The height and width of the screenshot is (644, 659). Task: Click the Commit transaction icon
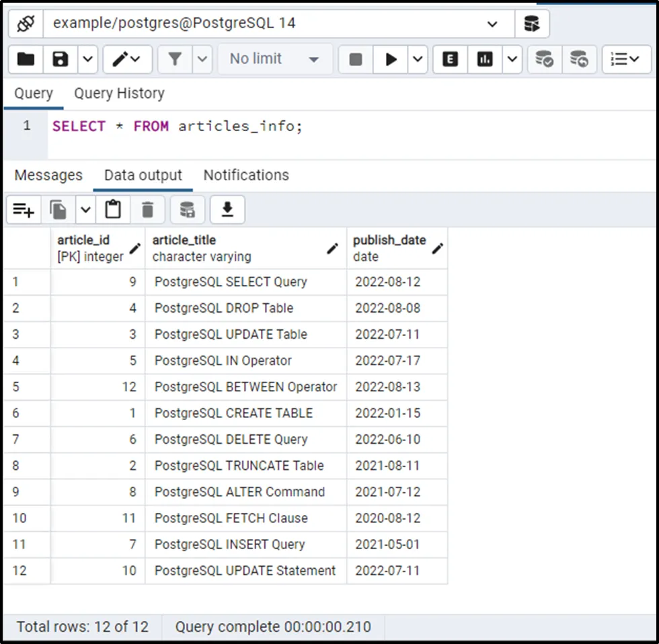(544, 59)
